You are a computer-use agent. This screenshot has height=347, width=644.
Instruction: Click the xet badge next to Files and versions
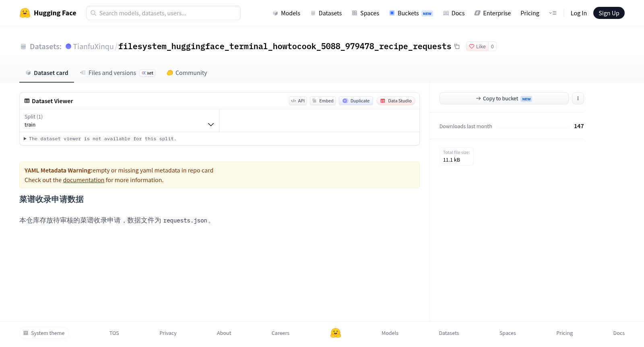pyautogui.click(x=147, y=73)
